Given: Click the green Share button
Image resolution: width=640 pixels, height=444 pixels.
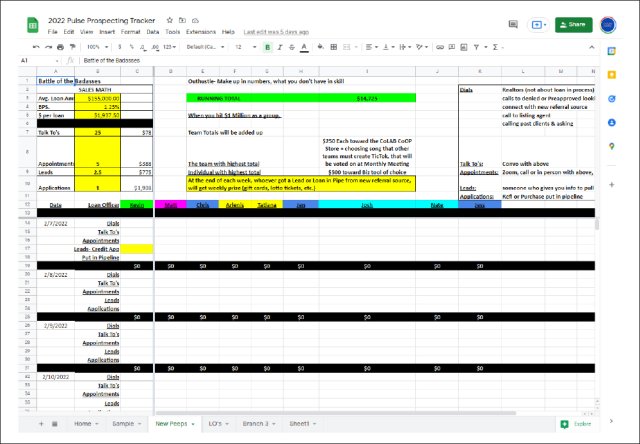Looking at the screenshot, I should coord(574,24).
